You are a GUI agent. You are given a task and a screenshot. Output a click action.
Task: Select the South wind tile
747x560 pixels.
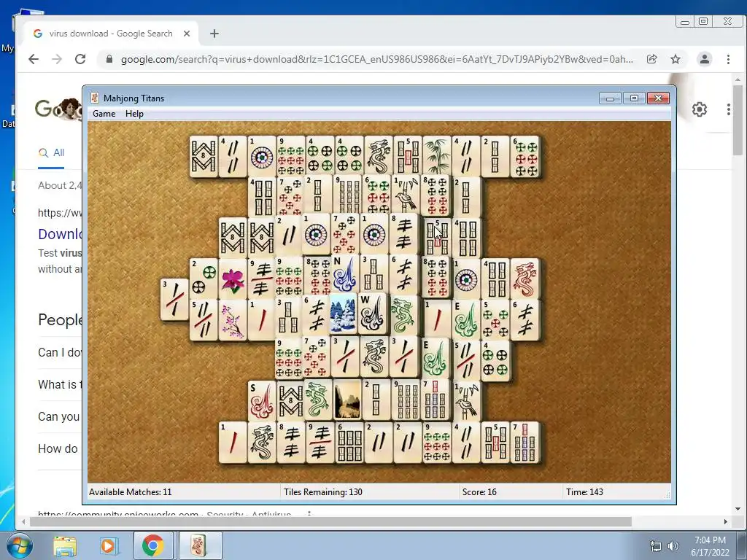(x=262, y=401)
